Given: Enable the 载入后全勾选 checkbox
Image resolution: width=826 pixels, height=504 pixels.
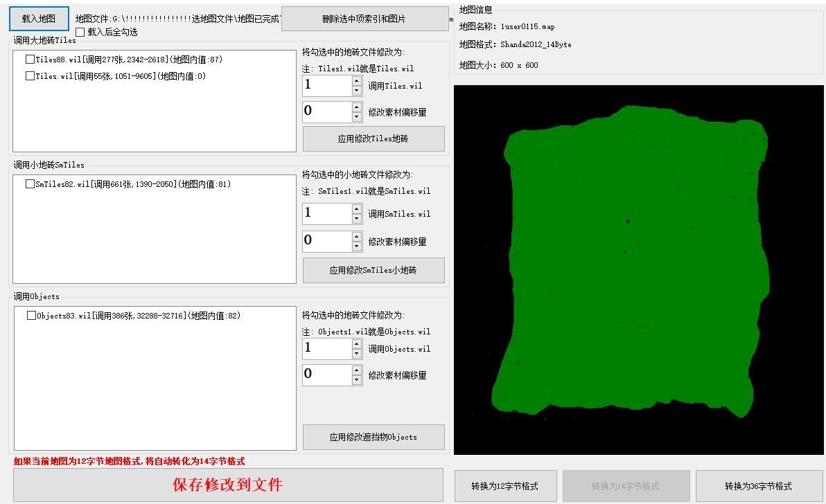Looking at the screenshot, I should (x=80, y=32).
